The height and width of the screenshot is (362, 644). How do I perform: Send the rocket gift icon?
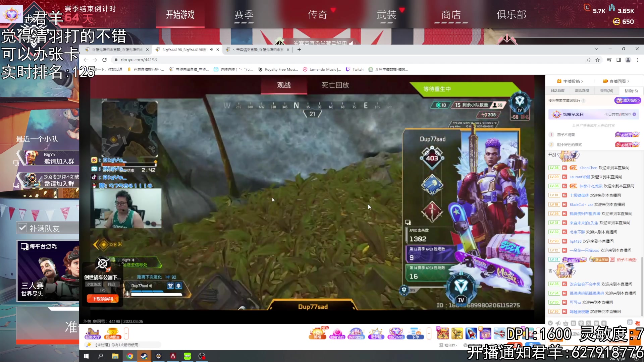pos(471,334)
